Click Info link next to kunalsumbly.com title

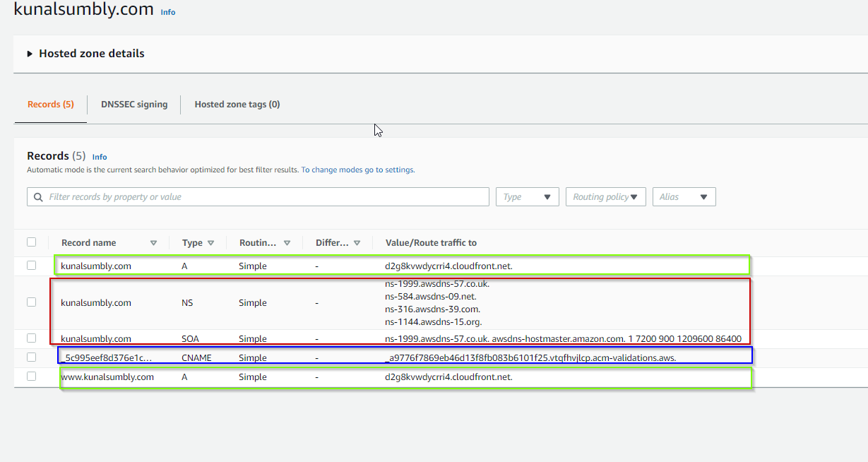tap(168, 12)
